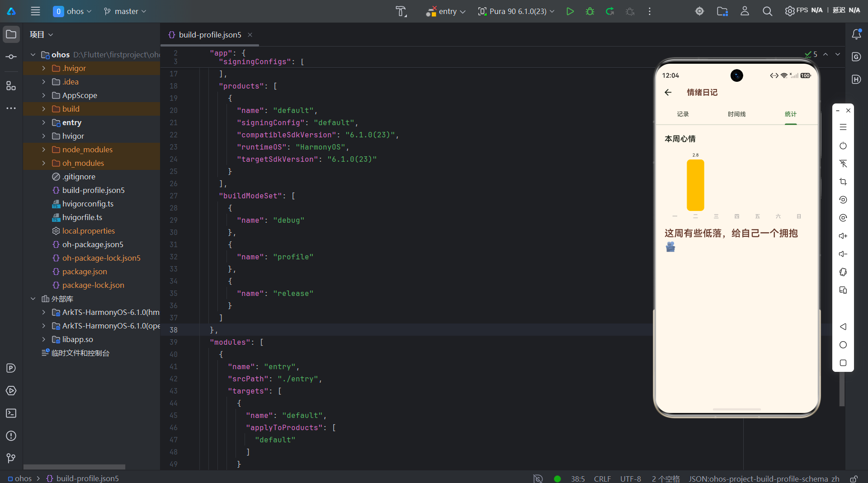Image resolution: width=868 pixels, height=483 pixels.
Task: Open the 项目 view dropdown
Action: tap(42, 35)
